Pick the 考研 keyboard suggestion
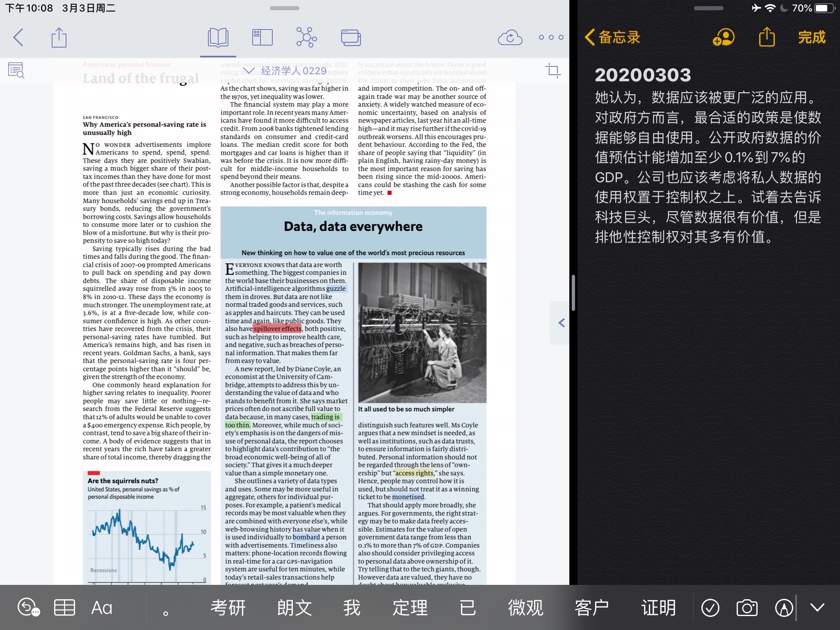 [x=228, y=607]
